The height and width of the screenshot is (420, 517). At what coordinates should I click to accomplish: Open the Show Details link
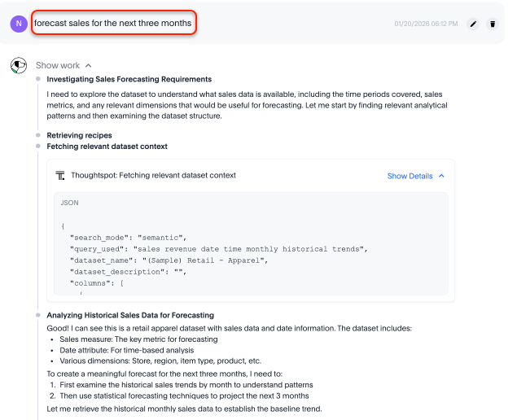coord(410,176)
